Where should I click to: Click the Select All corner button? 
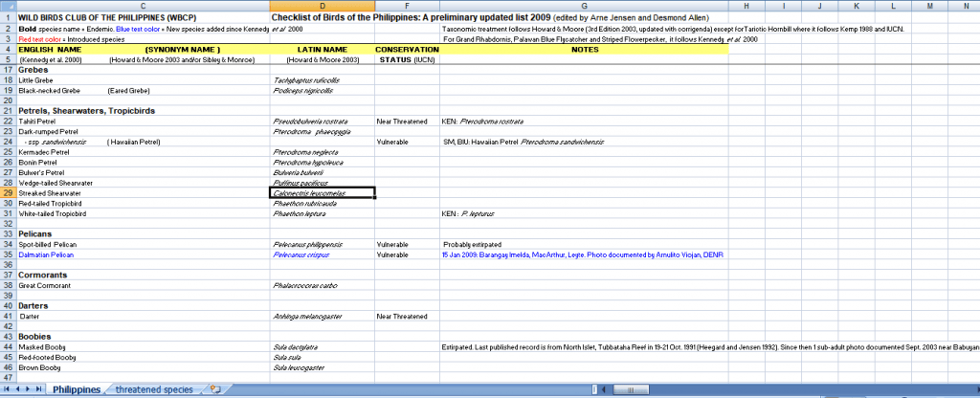click(8, 6)
